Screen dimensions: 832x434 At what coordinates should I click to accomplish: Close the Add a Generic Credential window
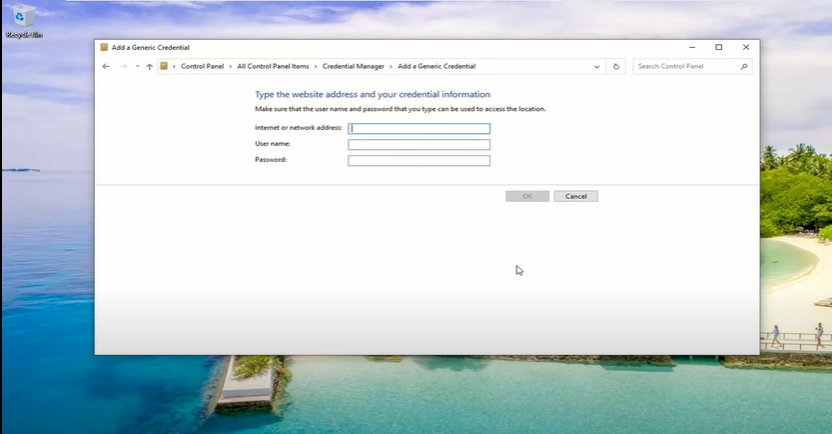tap(746, 47)
